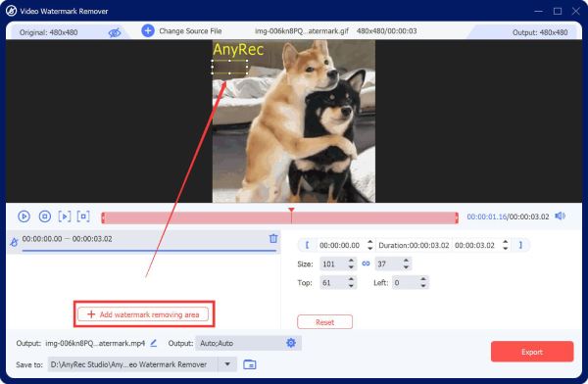Click the play-selected-segment bracket icon

pos(65,216)
